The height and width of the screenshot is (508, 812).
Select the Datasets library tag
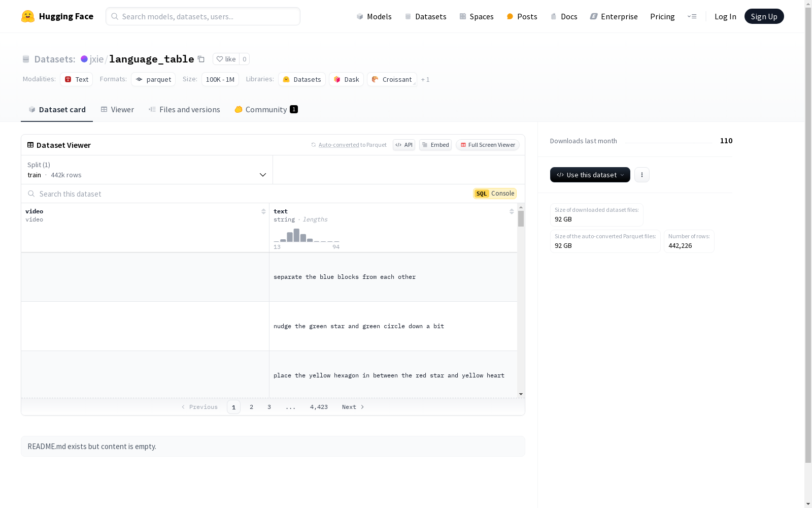tap(302, 79)
